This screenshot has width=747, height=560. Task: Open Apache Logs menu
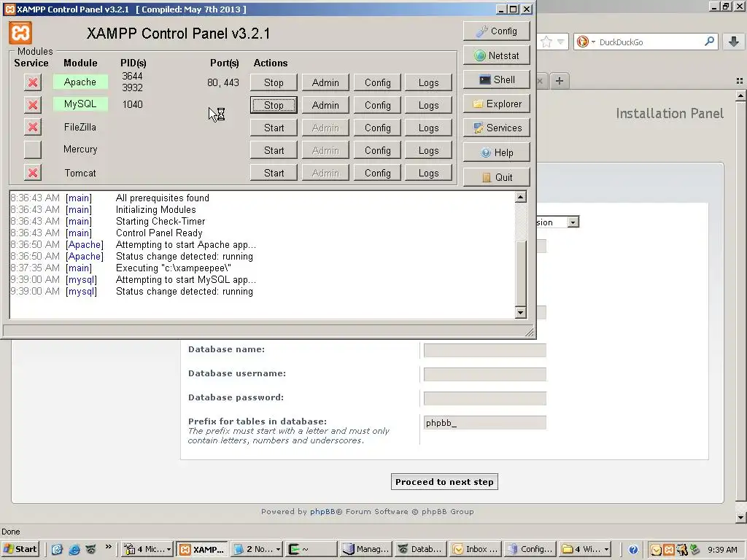click(x=428, y=82)
